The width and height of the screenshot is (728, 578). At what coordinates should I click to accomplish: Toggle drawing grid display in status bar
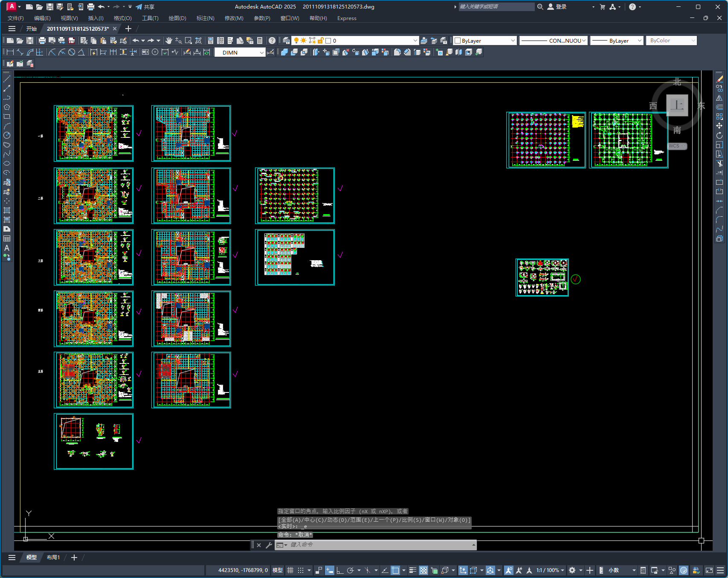tap(290, 570)
